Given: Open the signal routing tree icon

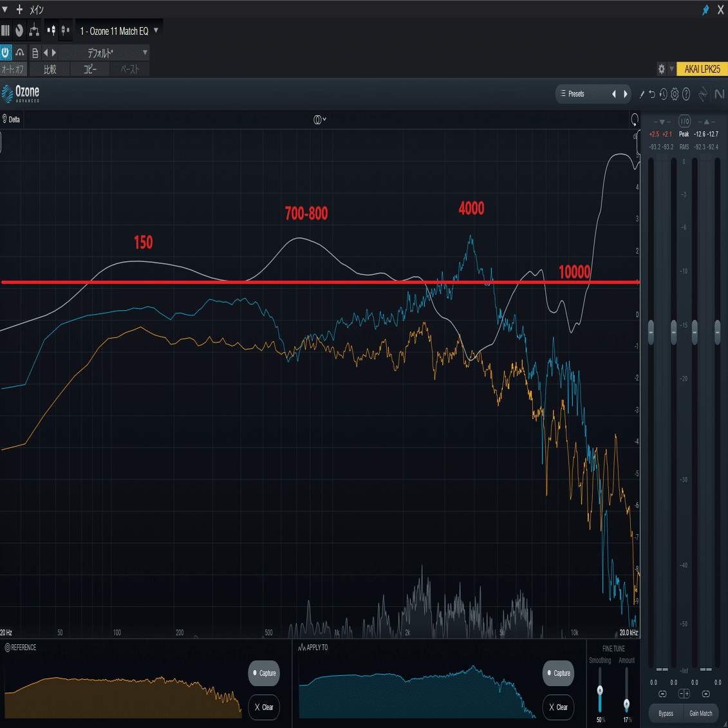Looking at the screenshot, I should 34,31.
